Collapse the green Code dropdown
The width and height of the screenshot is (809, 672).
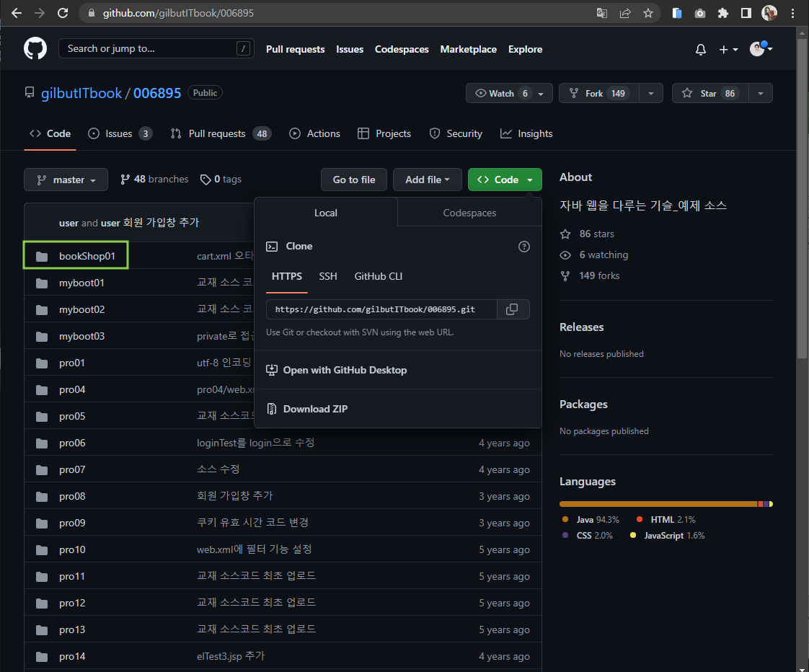(x=505, y=180)
